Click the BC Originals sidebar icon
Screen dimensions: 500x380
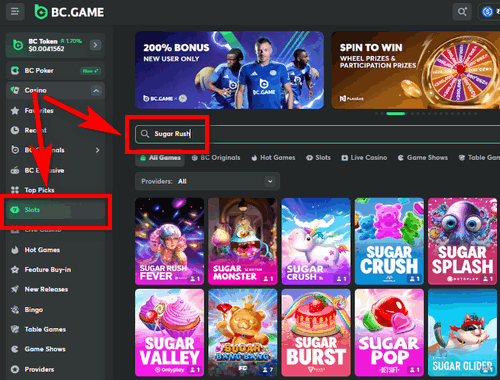(15, 150)
